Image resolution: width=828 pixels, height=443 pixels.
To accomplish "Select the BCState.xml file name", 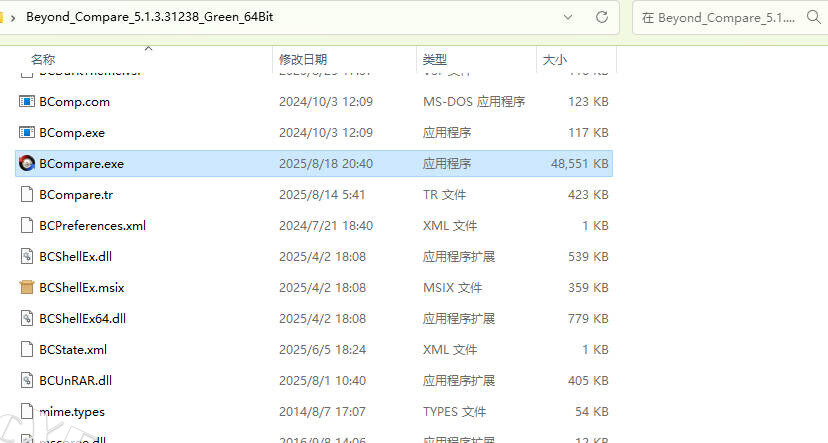I will (73, 350).
